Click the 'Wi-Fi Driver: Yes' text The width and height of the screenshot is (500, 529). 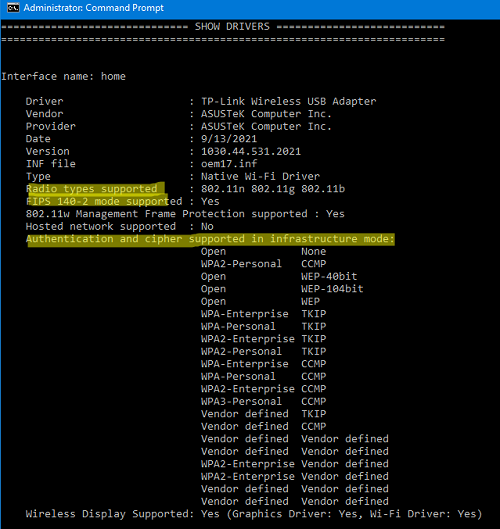pyautogui.click(x=423, y=513)
